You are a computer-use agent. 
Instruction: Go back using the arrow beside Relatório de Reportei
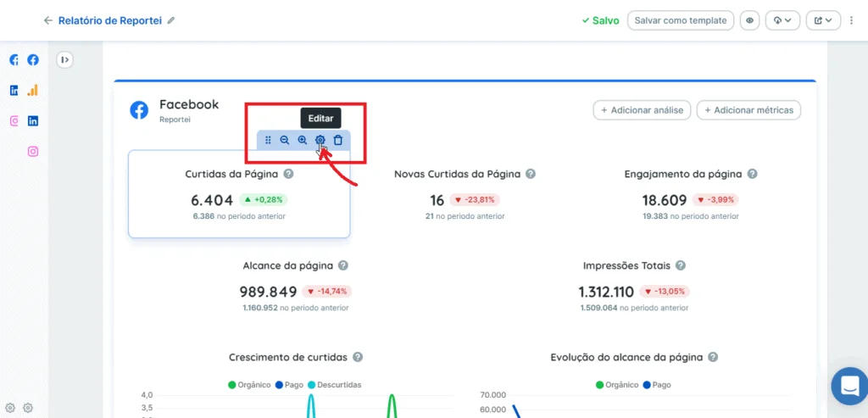pyautogui.click(x=48, y=20)
